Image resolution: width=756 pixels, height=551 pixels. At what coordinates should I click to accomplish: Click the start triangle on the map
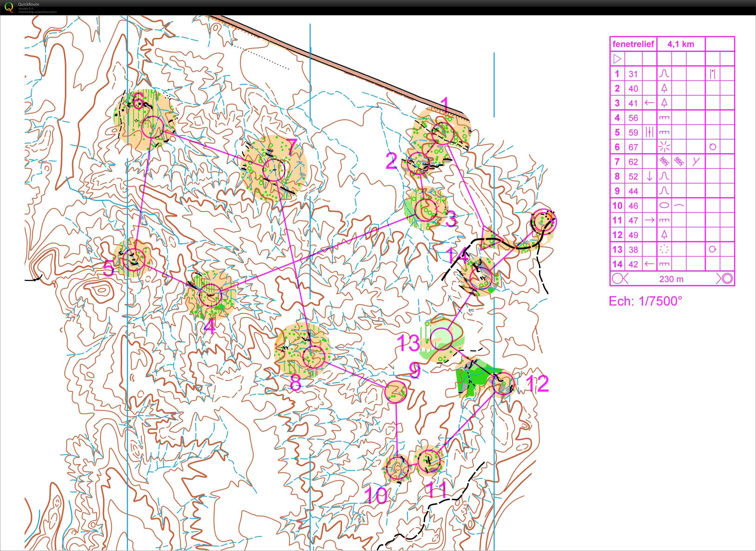coord(490,238)
